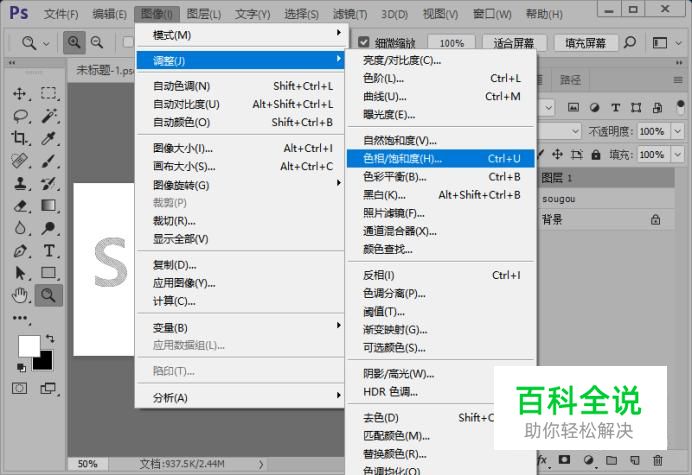Screen dimensions: 692x475
Task: Choose 亮度/对比度(C)... entry
Action: coord(440,60)
